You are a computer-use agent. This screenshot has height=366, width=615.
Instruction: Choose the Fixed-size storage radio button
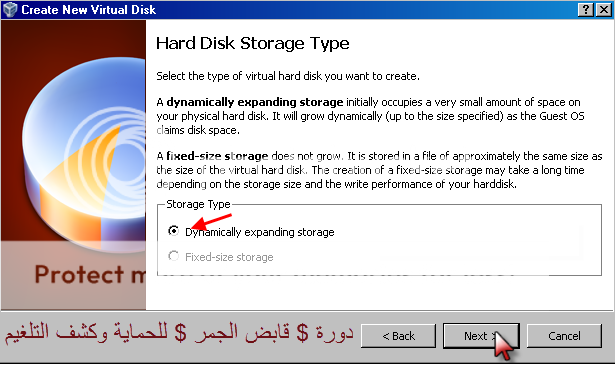(x=173, y=256)
